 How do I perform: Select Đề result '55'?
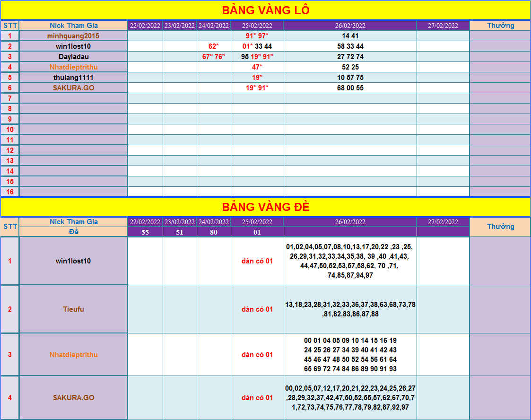145,232
